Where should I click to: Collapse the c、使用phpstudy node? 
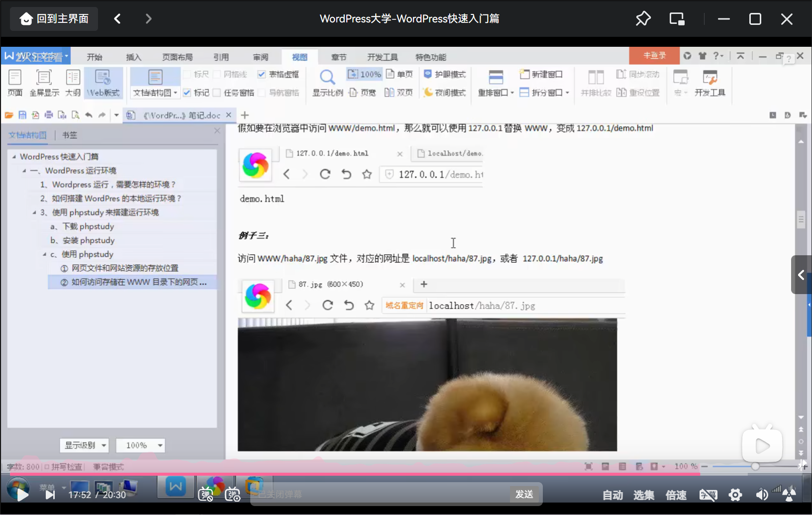tap(44, 254)
